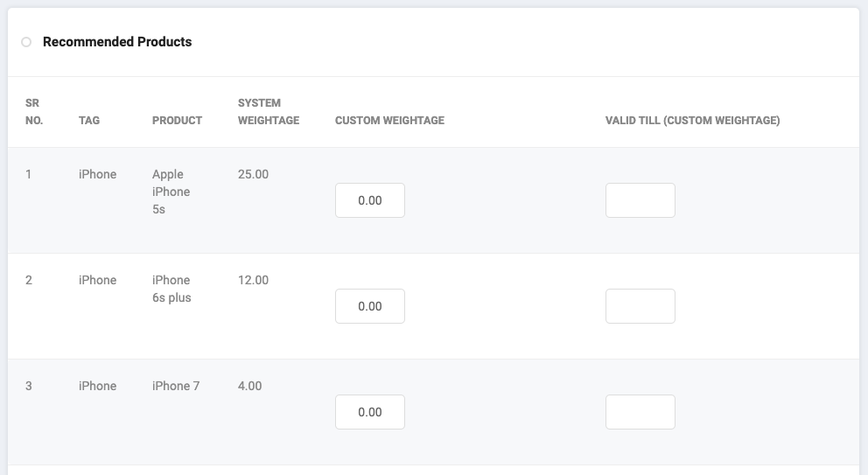Edit custom weightage for iPhone 7
The image size is (868, 475).
coord(370,412)
